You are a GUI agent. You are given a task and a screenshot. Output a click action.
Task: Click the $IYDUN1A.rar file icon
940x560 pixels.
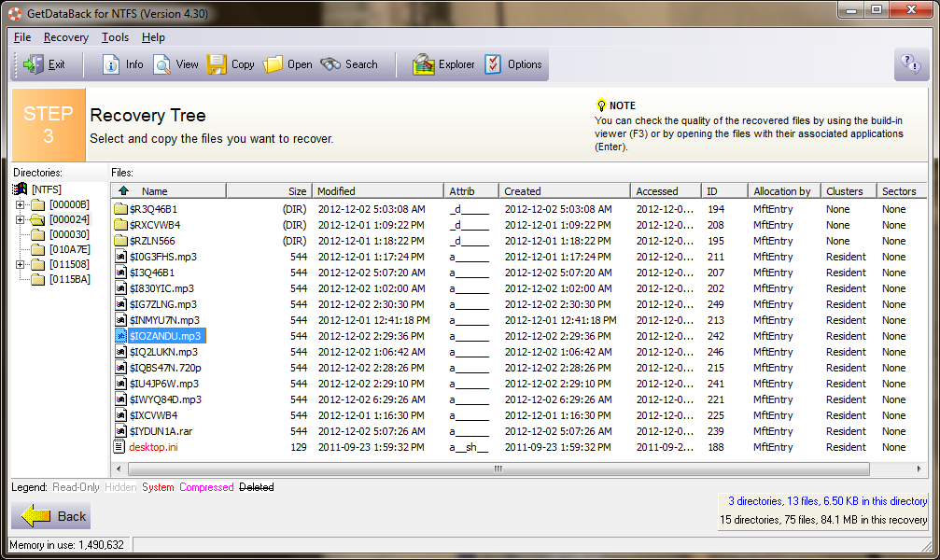coord(120,431)
